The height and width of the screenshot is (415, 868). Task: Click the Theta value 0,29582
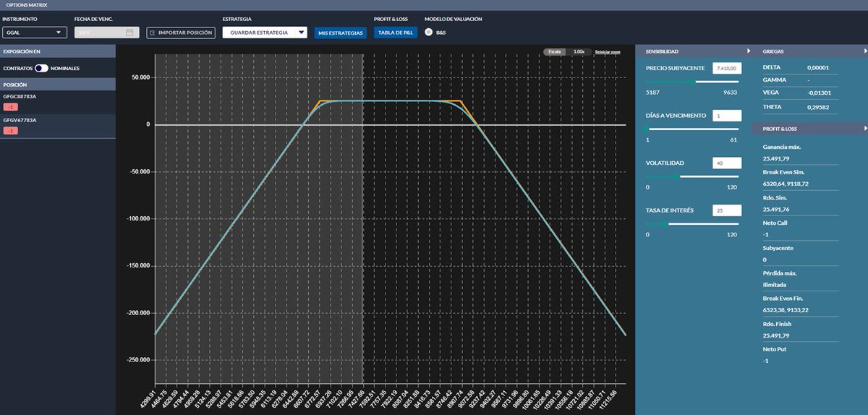[x=819, y=107]
